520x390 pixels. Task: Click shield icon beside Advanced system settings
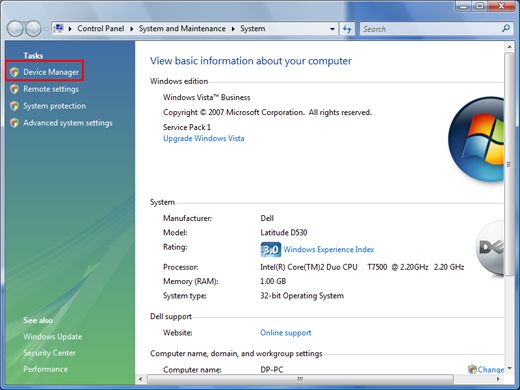tap(14, 123)
